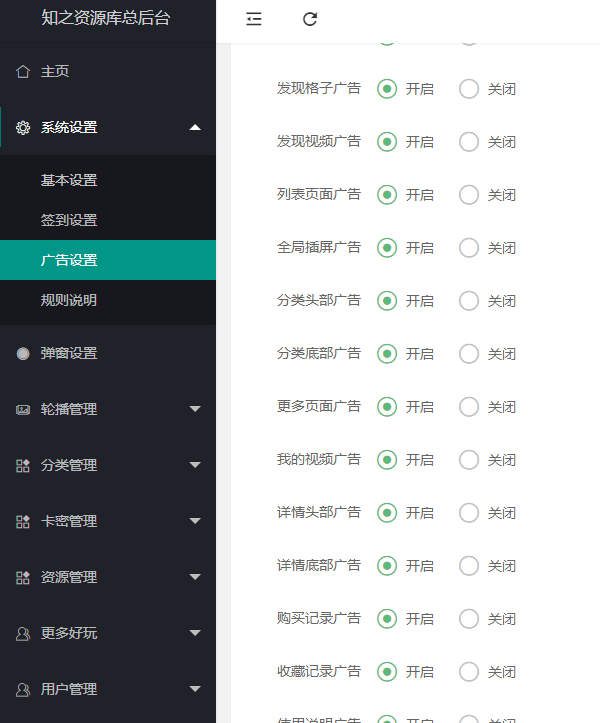Open the 签到设置 submenu item
Viewport: 600px width, 723px height.
(69, 221)
